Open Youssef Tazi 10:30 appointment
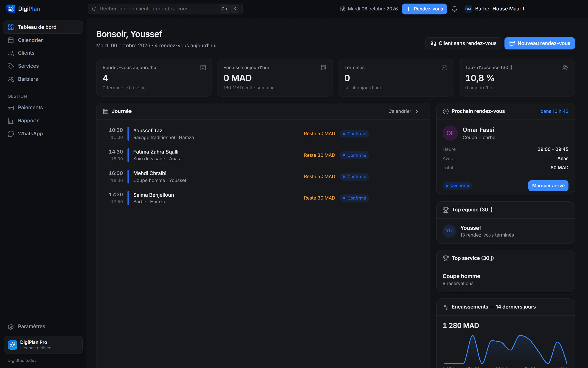This screenshot has height=368, width=588. [263, 134]
